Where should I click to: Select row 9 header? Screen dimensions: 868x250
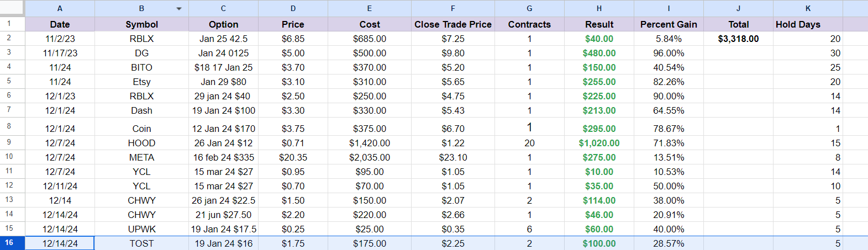tap(12, 142)
